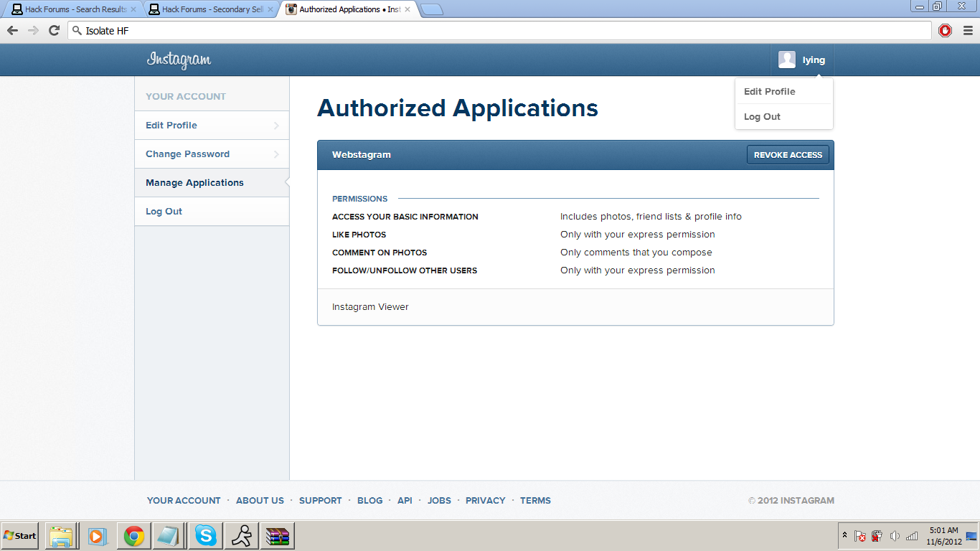Choose Log Out in the user dropdown
This screenshot has width=980, height=551.
click(762, 117)
